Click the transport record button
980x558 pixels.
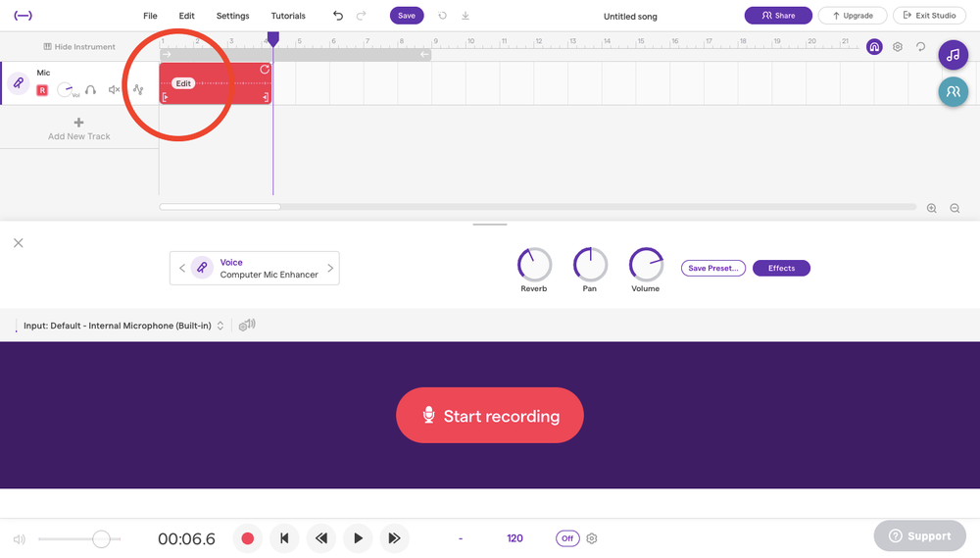248,538
